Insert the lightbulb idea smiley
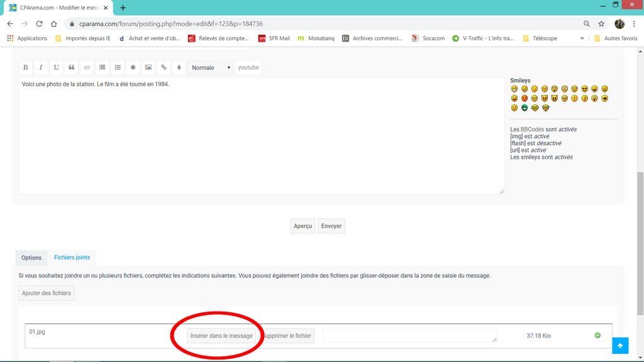Screen dimensions: 644x362 [595, 98]
